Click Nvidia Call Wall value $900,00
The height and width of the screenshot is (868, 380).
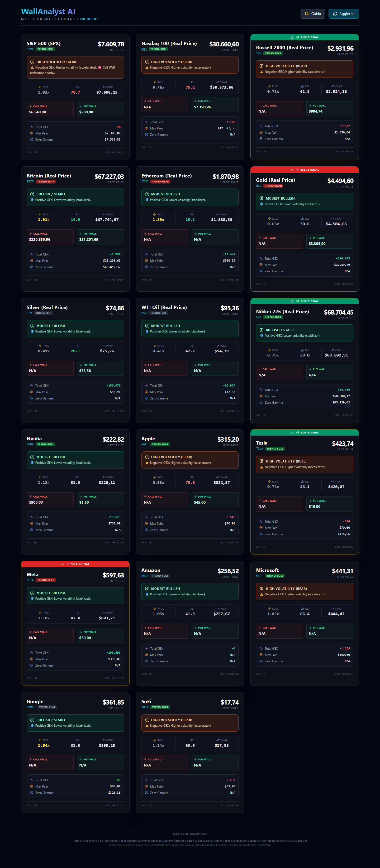(36, 502)
